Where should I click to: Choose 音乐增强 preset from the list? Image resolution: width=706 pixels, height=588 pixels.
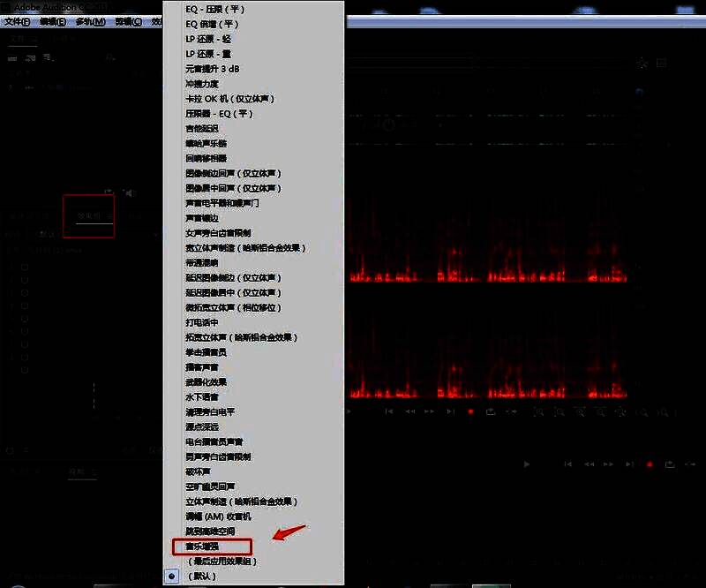(202, 547)
